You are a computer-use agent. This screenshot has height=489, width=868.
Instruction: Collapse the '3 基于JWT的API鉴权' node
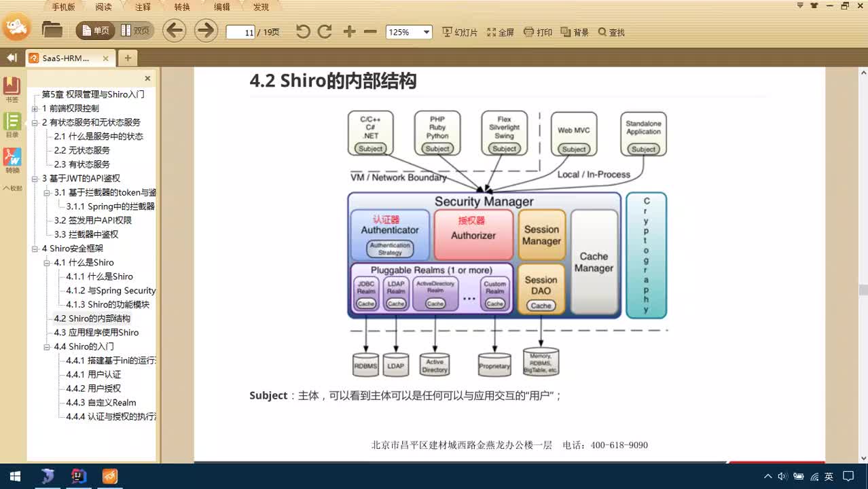pos(35,179)
